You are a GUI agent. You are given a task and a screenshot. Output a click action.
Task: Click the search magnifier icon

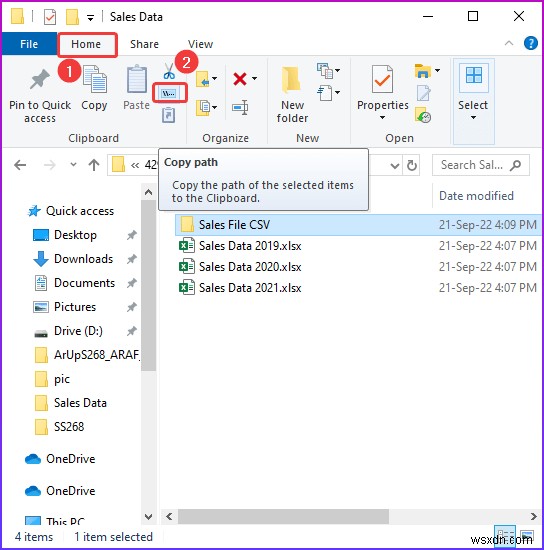(516, 165)
